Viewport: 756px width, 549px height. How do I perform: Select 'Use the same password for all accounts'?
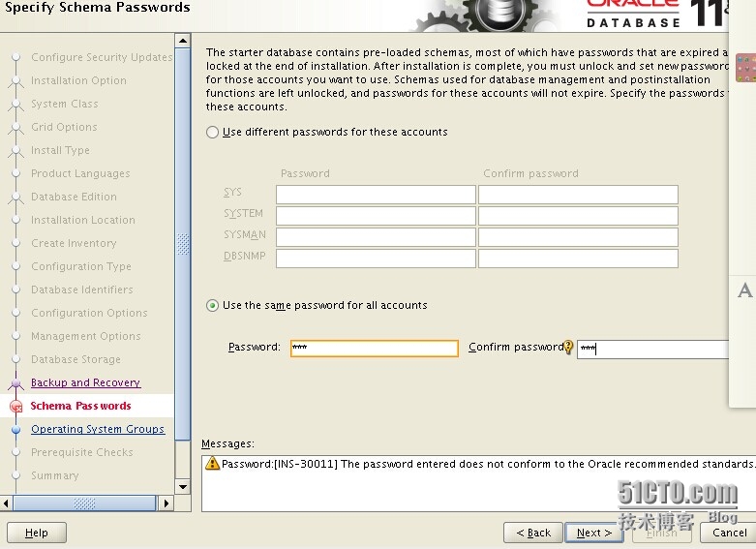(x=212, y=305)
